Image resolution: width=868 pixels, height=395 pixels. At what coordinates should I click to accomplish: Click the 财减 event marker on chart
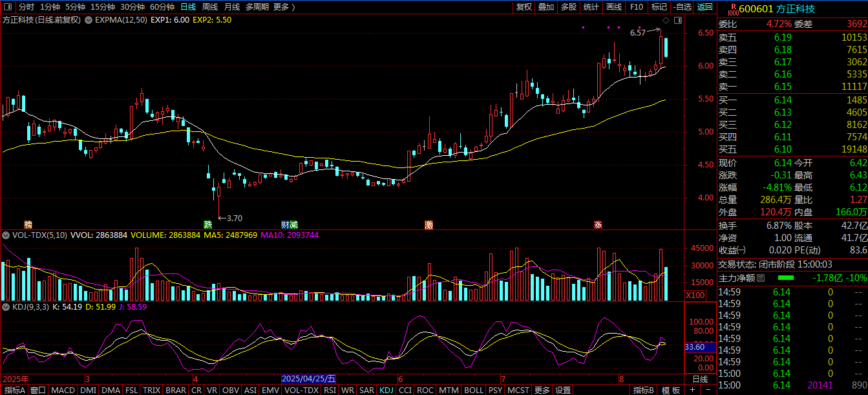pos(289,224)
